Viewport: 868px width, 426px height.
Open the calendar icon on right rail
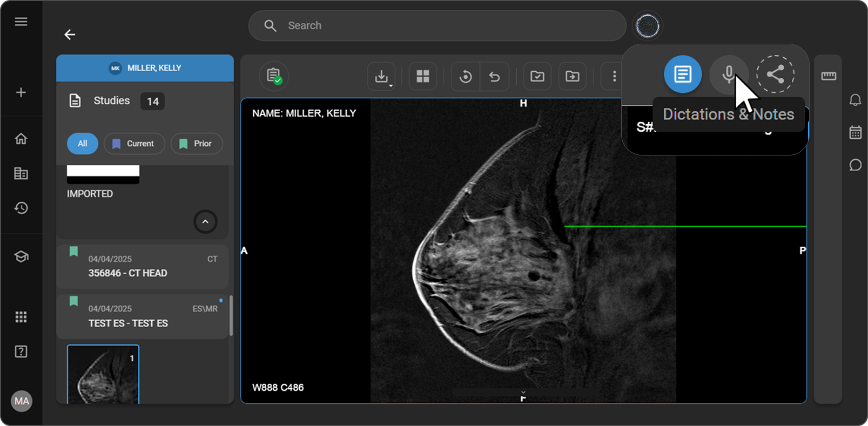855,132
